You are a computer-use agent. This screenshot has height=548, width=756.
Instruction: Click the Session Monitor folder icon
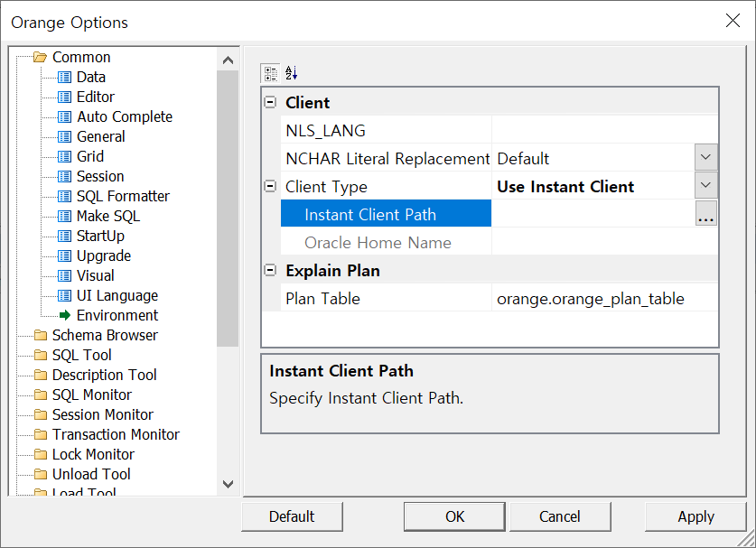(x=41, y=414)
